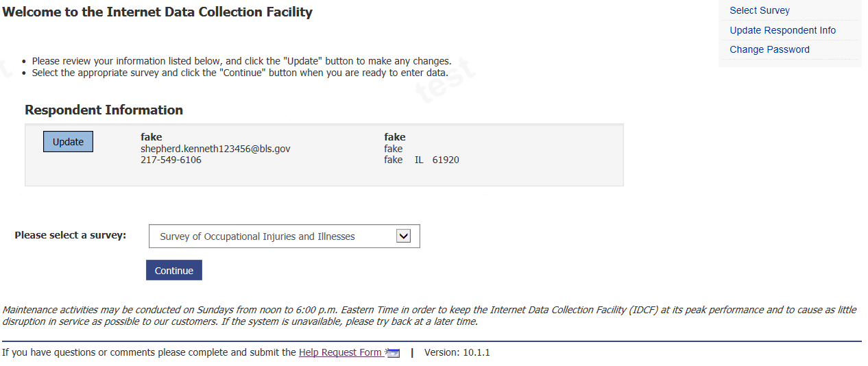Choose Change Password from the side menu

coord(769,49)
